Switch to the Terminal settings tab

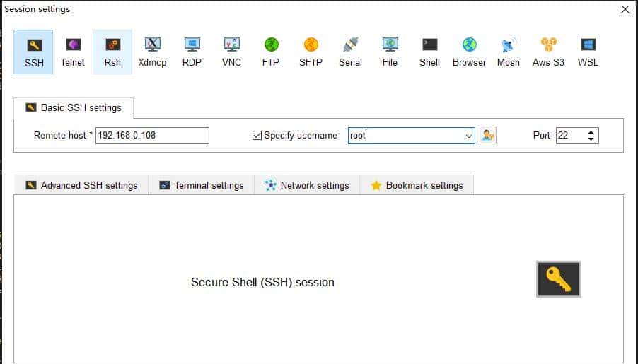202,185
